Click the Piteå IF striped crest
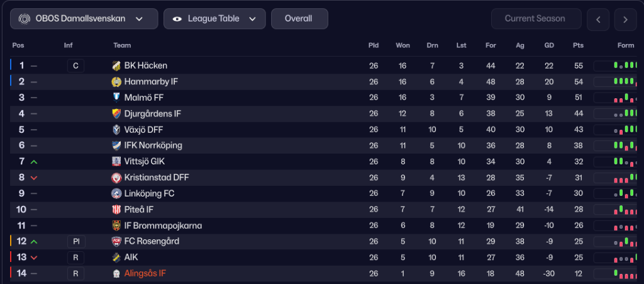The height and width of the screenshot is (284, 644). coord(116,210)
